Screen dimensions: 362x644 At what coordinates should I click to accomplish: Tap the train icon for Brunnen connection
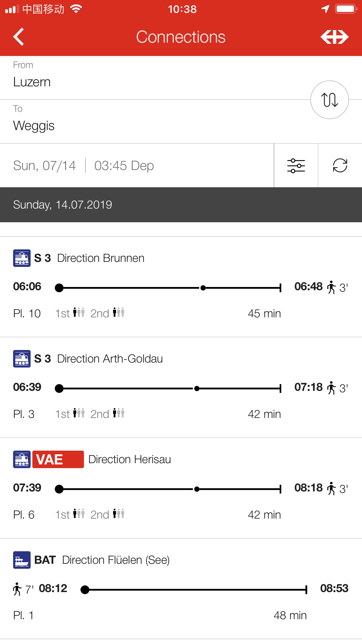22,258
